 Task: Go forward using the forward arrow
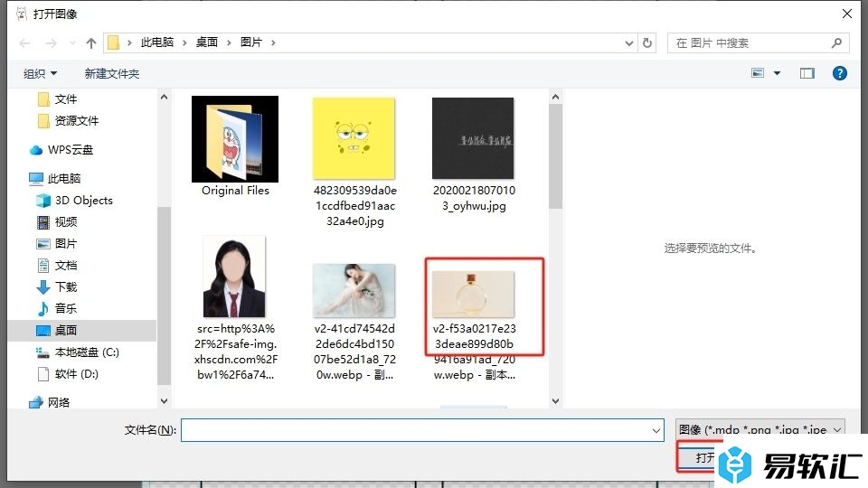(x=51, y=43)
